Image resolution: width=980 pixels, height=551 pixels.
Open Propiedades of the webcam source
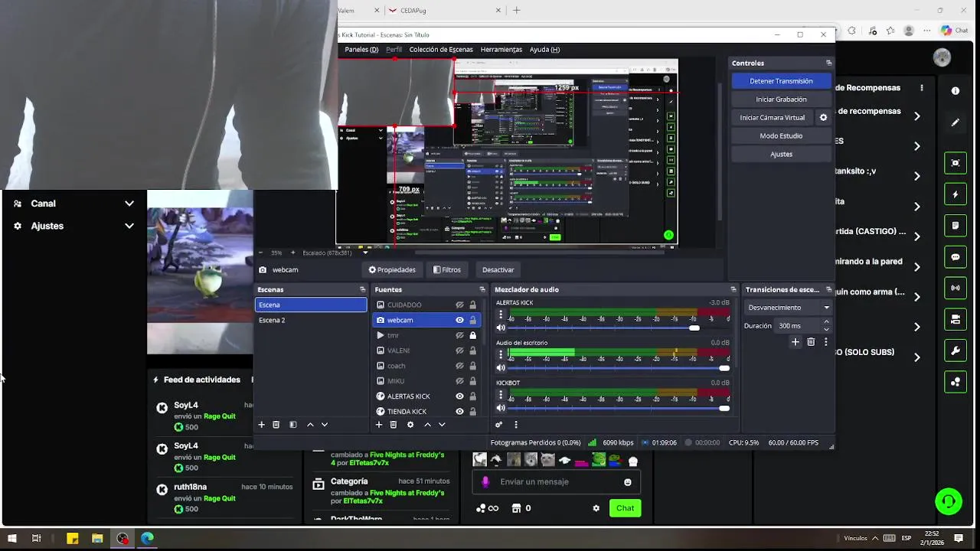point(392,270)
